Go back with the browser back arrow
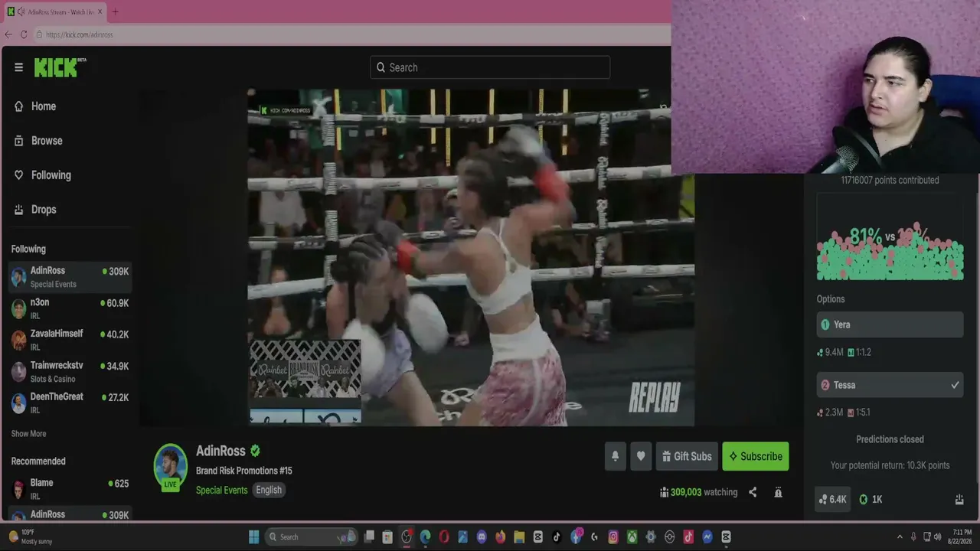This screenshot has height=551, width=980. click(8, 34)
